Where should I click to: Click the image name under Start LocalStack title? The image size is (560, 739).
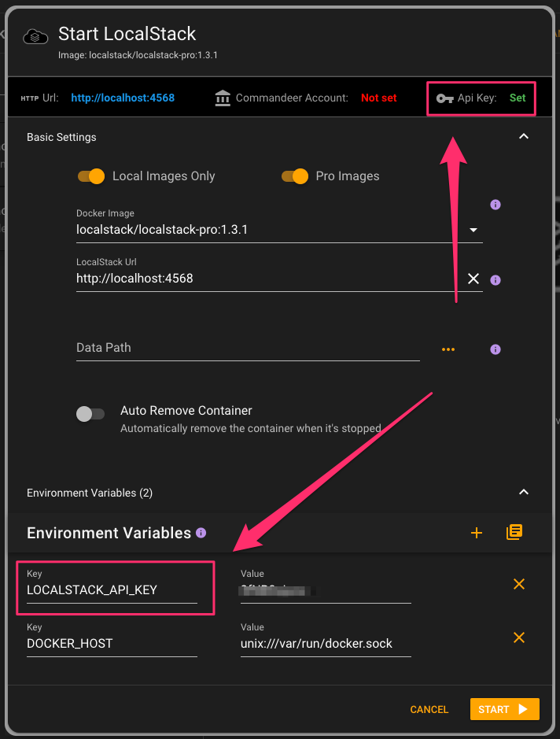[x=138, y=55]
